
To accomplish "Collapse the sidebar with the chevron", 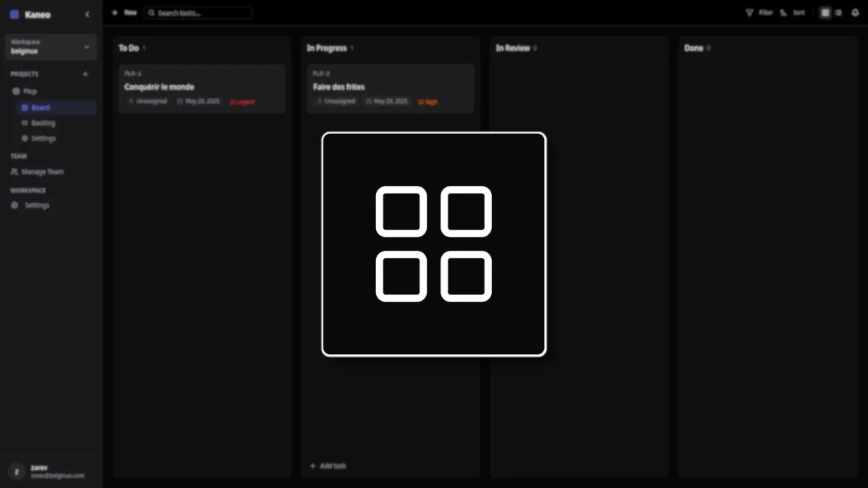I will [88, 14].
